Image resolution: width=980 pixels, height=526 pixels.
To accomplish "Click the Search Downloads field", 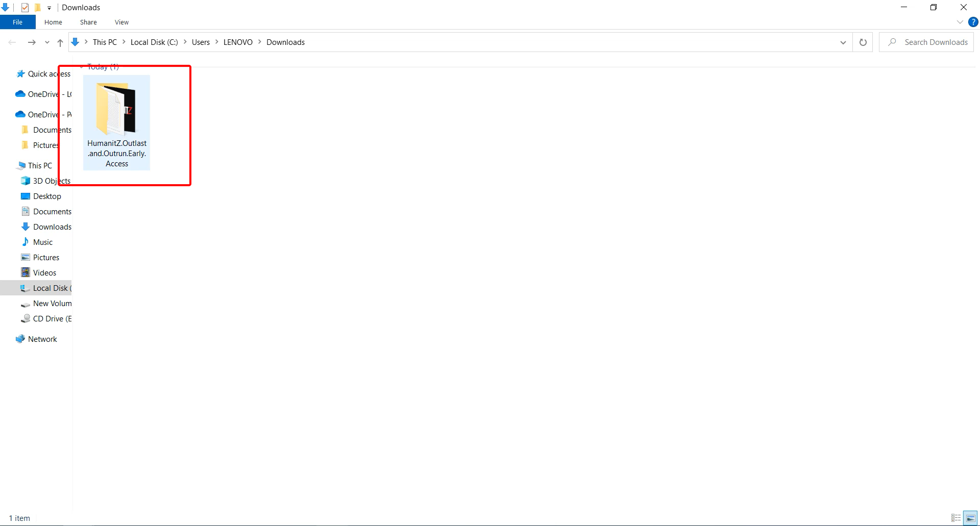I will [x=926, y=42].
